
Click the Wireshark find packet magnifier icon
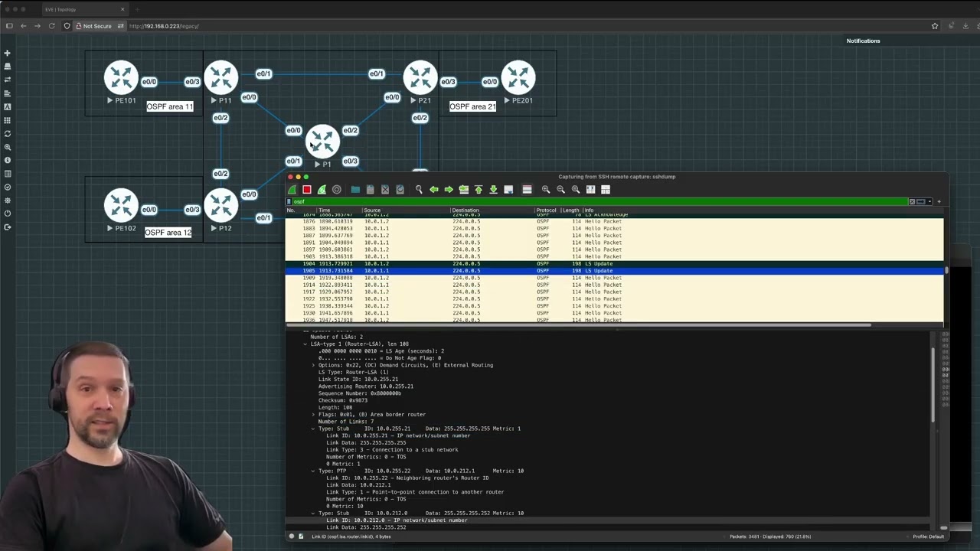419,190
